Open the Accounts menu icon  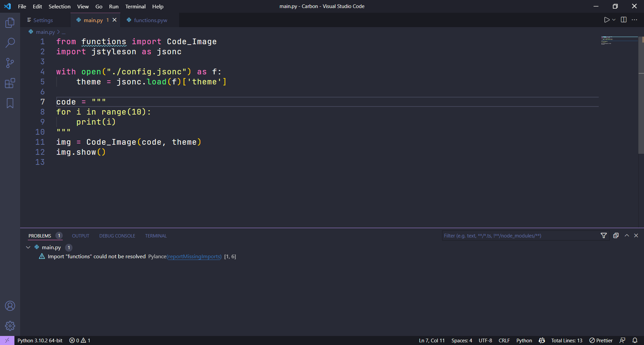click(10, 306)
